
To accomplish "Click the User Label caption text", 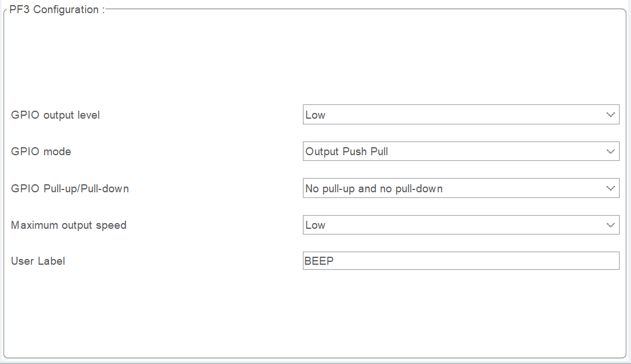I will coord(38,261).
